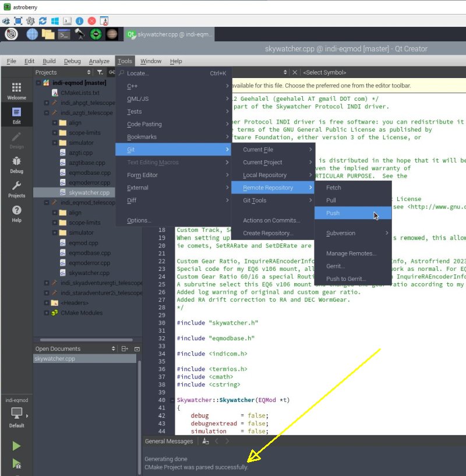Launch the terminal from taskbar
This screenshot has height=476, width=466.
(x=64, y=34)
